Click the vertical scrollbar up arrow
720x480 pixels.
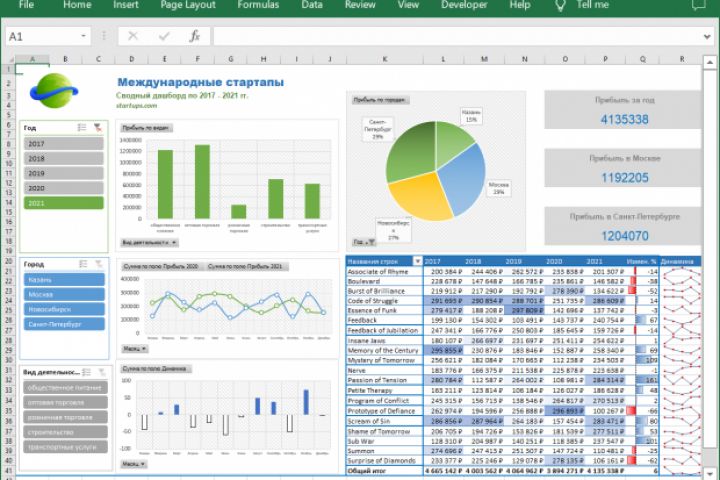click(x=710, y=62)
